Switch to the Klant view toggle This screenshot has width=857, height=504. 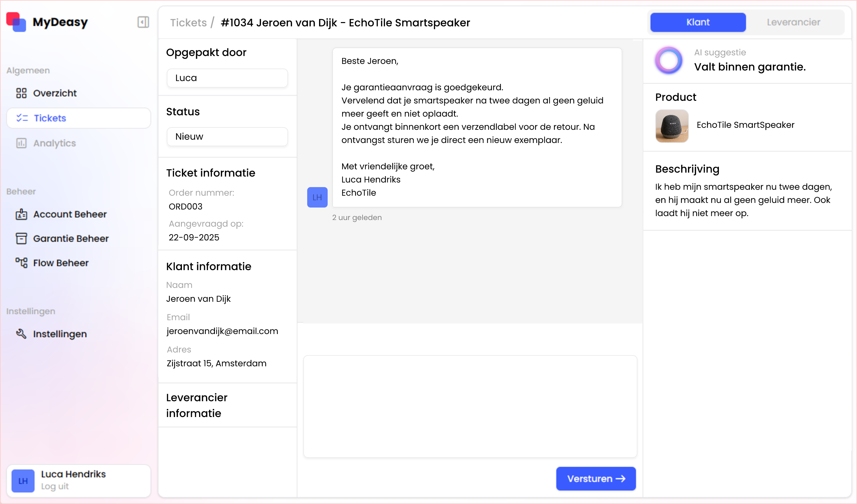coord(698,22)
